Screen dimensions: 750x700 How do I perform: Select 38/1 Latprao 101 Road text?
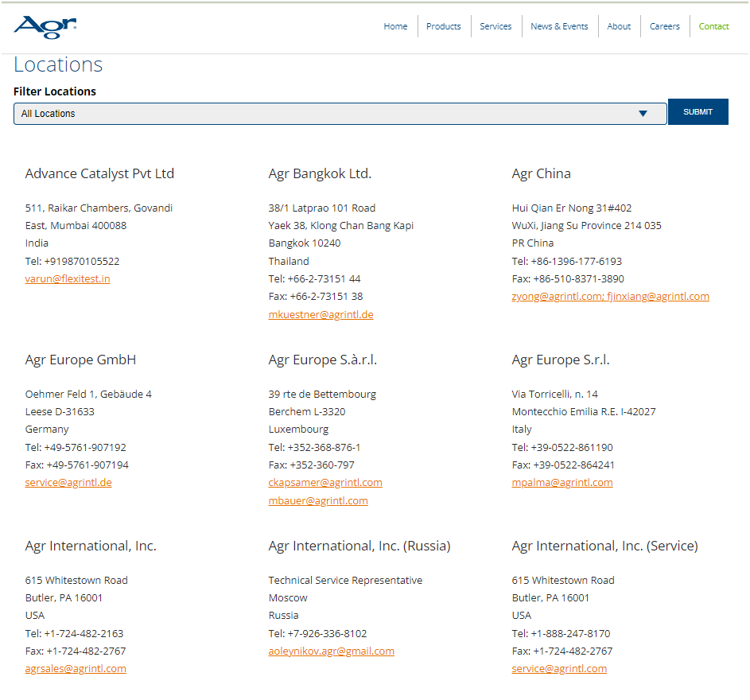322,208
